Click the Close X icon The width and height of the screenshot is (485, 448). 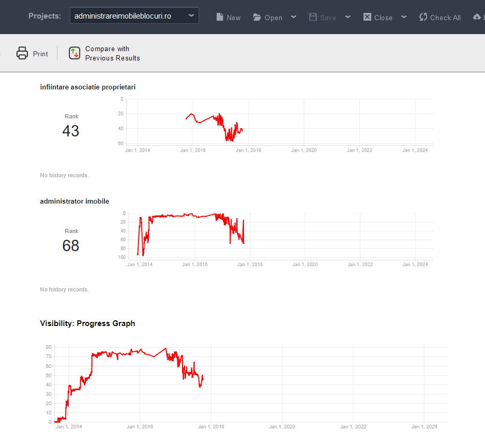click(367, 17)
